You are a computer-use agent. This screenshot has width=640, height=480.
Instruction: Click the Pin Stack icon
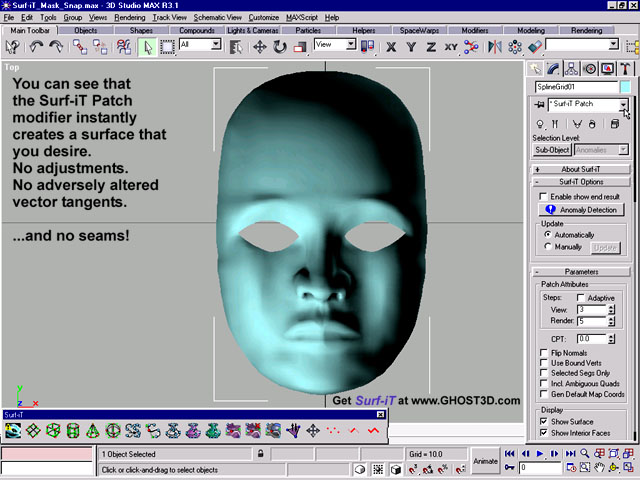tap(539, 104)
